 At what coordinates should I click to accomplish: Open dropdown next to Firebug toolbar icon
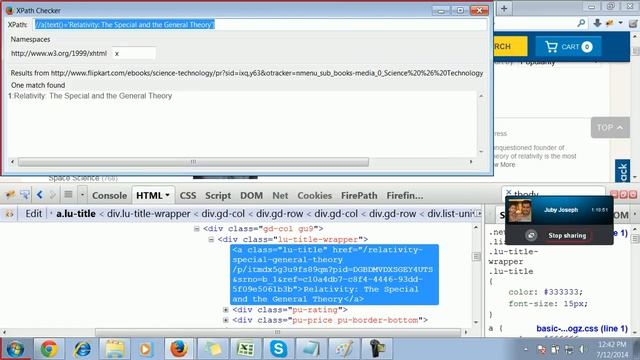(x=620, y=23)
